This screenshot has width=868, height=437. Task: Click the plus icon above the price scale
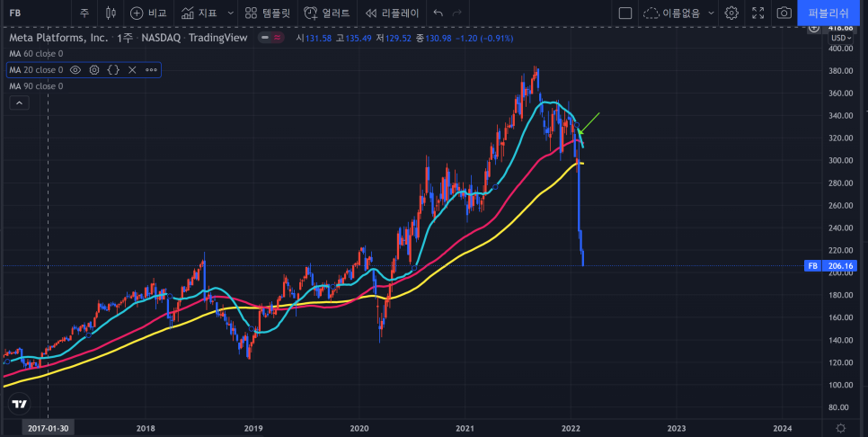tap(813, 28)
